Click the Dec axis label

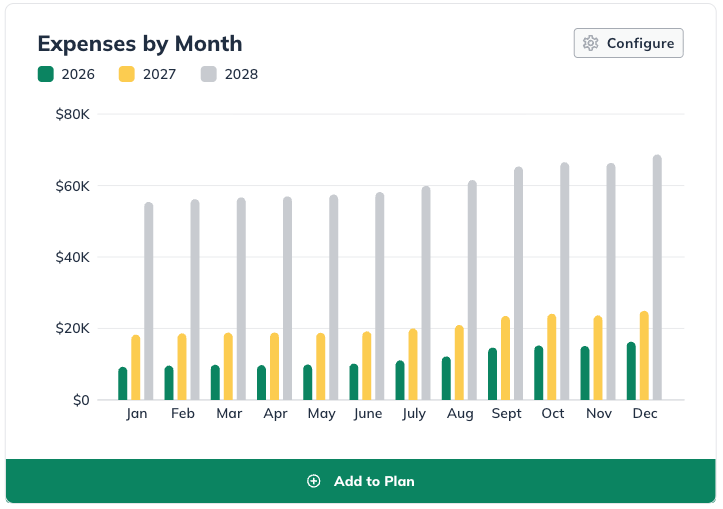click(x=645, y=414)
